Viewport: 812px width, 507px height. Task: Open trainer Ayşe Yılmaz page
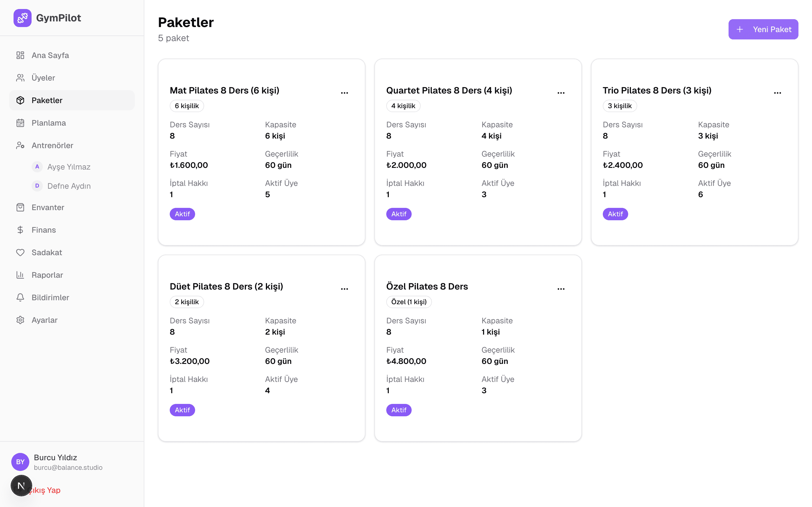coord(69,167)
